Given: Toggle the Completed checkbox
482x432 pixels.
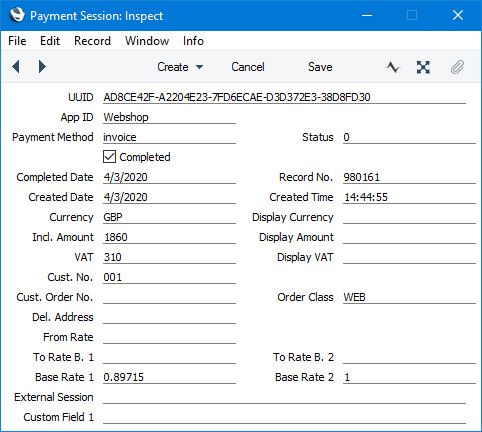Looking at the screenshot, I should coord(110,157).
